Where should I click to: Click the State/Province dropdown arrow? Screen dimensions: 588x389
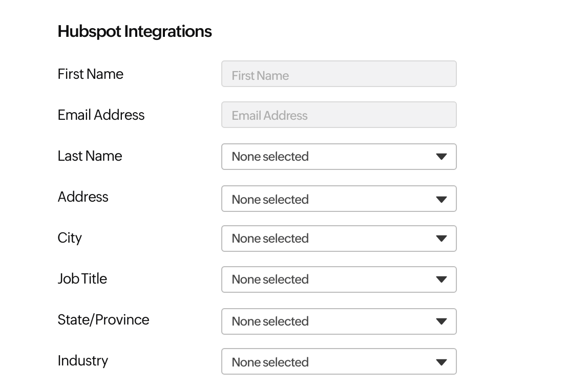click(441, 321)
